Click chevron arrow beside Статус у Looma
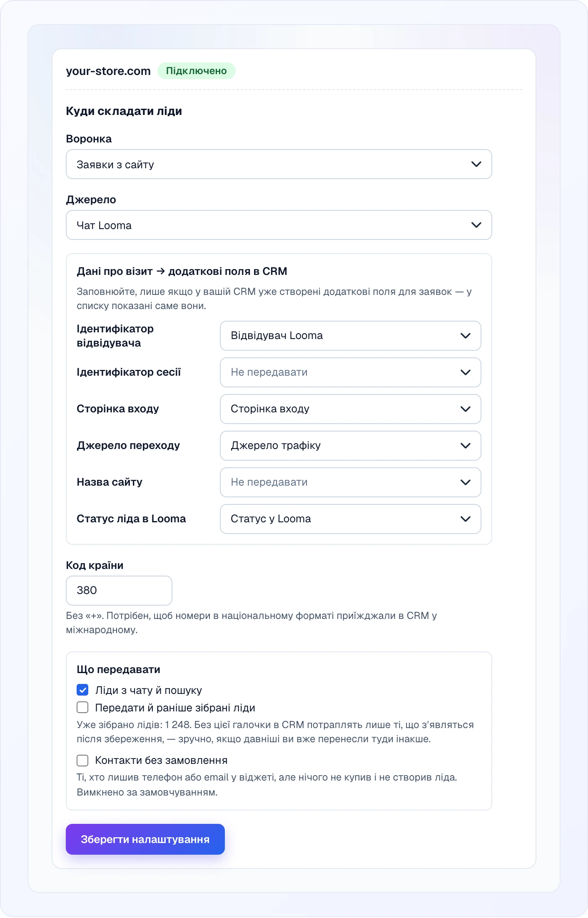The height and width of the screenshot is (918, 588). pos(465,519)
